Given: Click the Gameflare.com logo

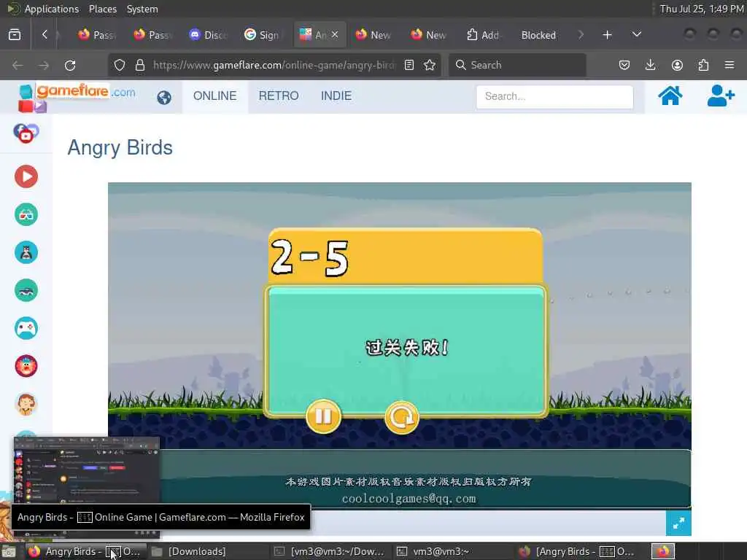Looking at the screenshot, I should click(x=76, y=97).
